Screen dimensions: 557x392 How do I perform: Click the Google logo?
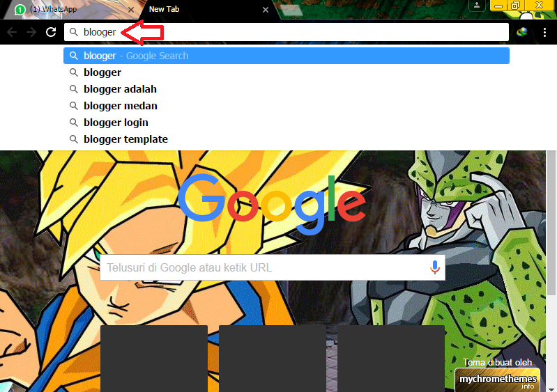pyautogui.click(x=272, y=204)
